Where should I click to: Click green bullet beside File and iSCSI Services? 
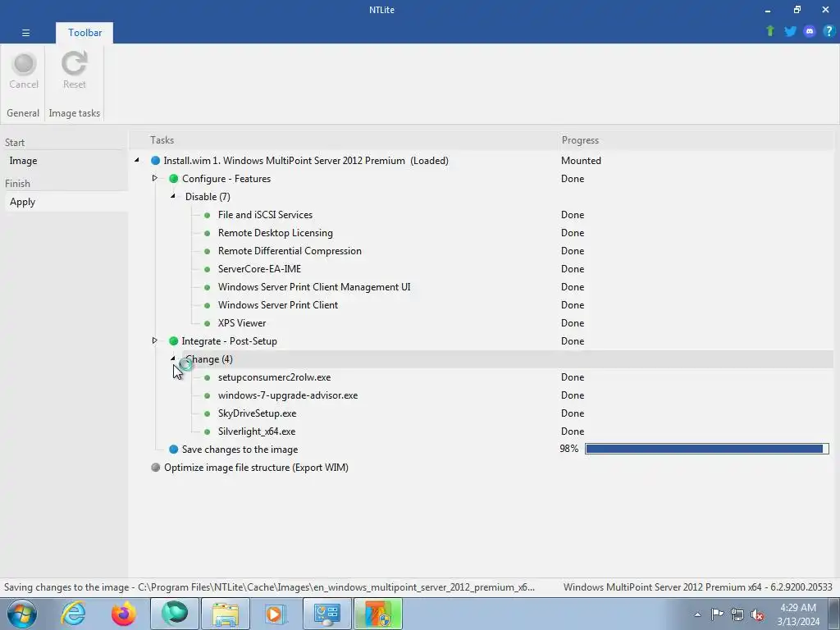click(208, 215)
